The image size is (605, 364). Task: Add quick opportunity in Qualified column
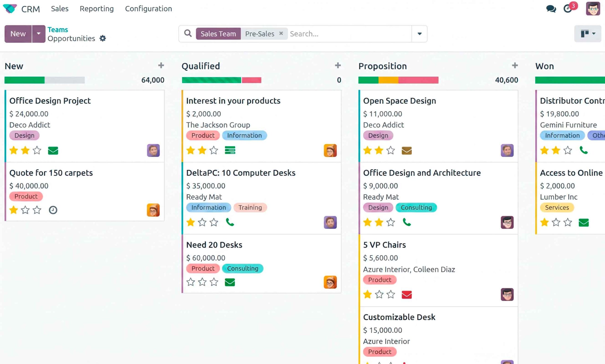(x=338, y=65)
